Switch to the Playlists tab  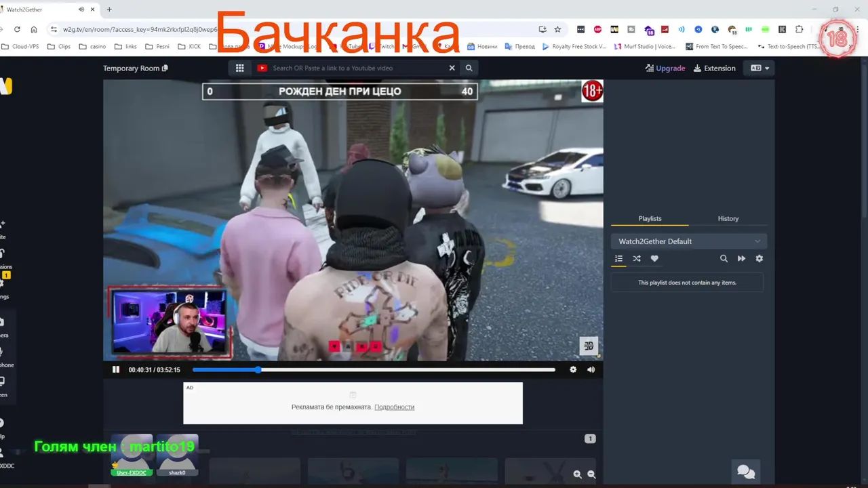tap(650, 218)
